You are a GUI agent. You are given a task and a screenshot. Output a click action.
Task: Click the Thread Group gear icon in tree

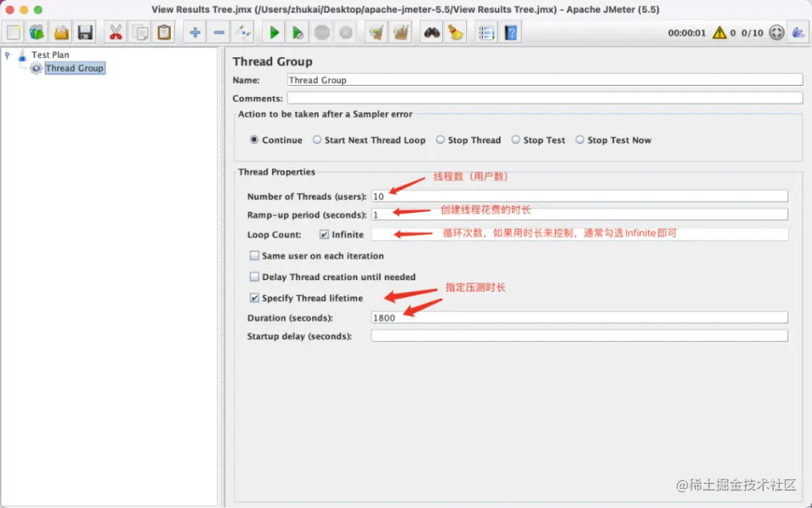pyautogui.click(x=36, y=68)
